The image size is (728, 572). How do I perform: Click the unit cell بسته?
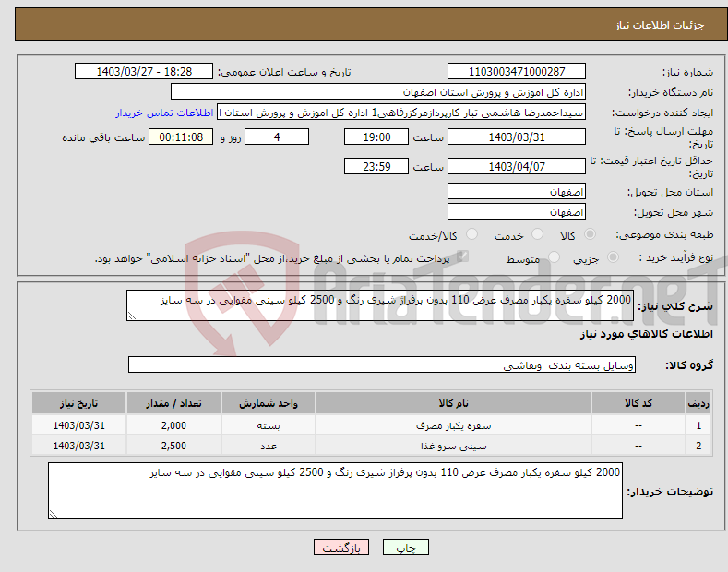pos(269,425)
